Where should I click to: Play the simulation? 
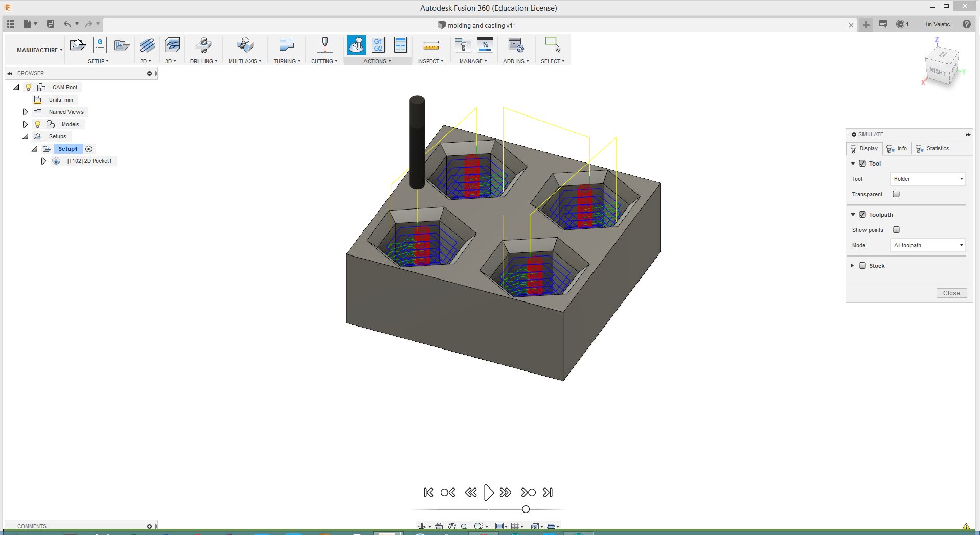[489, 493]
